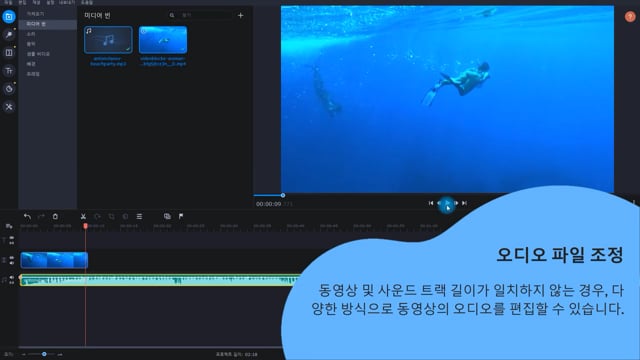Screen dimensions: 640x360
Task: Click the undo arrow in timeline toolbar
Action: pyautogui.click(x=27, y=216)
